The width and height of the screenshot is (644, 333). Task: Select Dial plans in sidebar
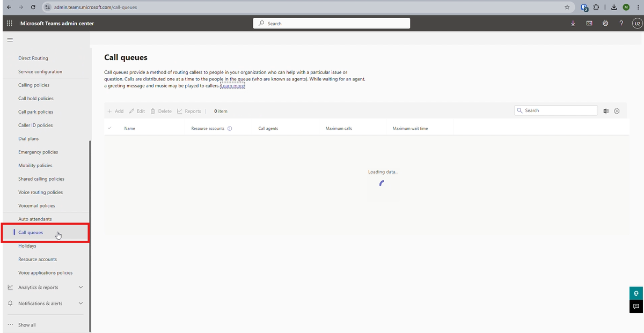click(28, 139)
